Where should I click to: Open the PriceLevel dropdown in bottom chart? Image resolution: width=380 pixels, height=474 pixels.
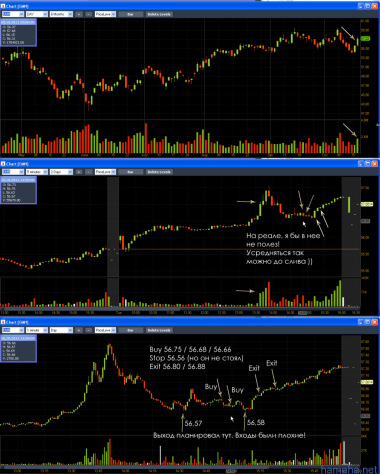(105, 330)
